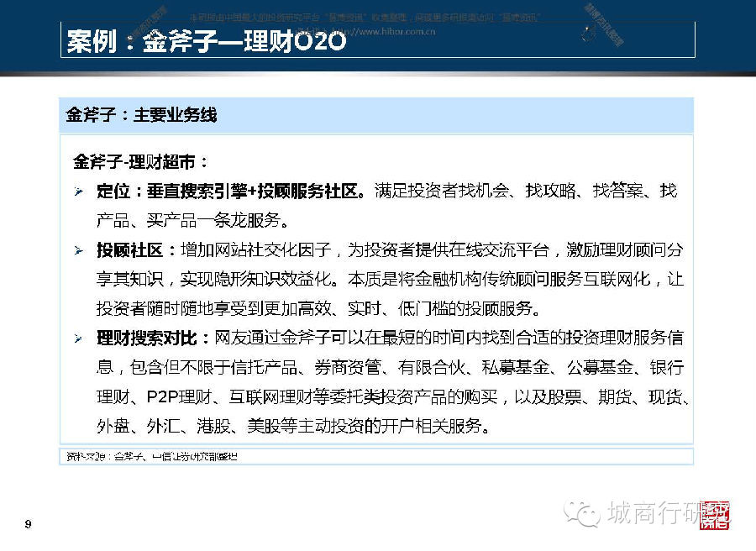
Task: Click the bold label 定位：
Action: (x=120, y=192)
